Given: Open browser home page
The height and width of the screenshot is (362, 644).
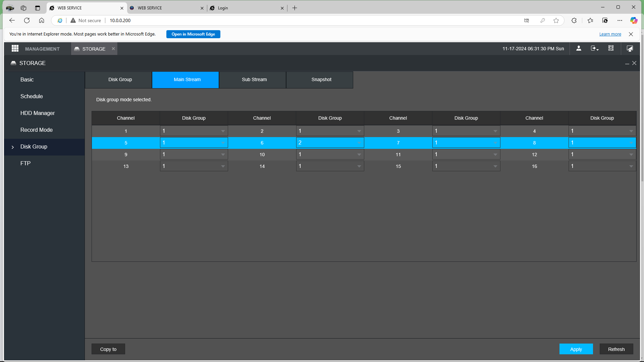Looking at the screenshot, I should [x=42, y=20].
